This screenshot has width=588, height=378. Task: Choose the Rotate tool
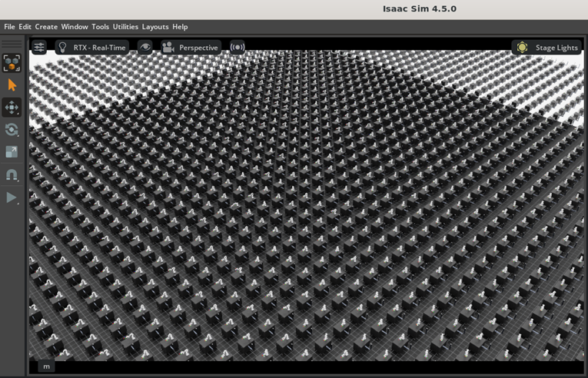click(x=12, y=130)
